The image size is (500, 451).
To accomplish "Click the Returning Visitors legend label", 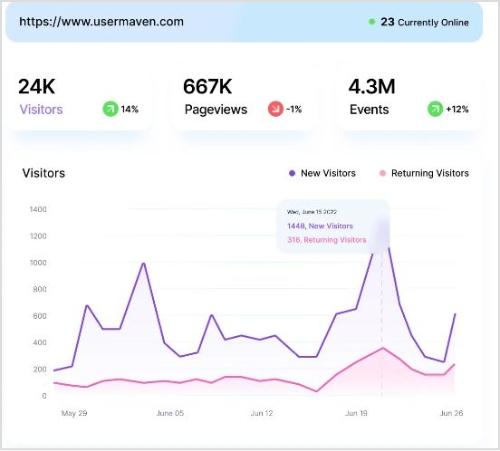I will [430, 173].
